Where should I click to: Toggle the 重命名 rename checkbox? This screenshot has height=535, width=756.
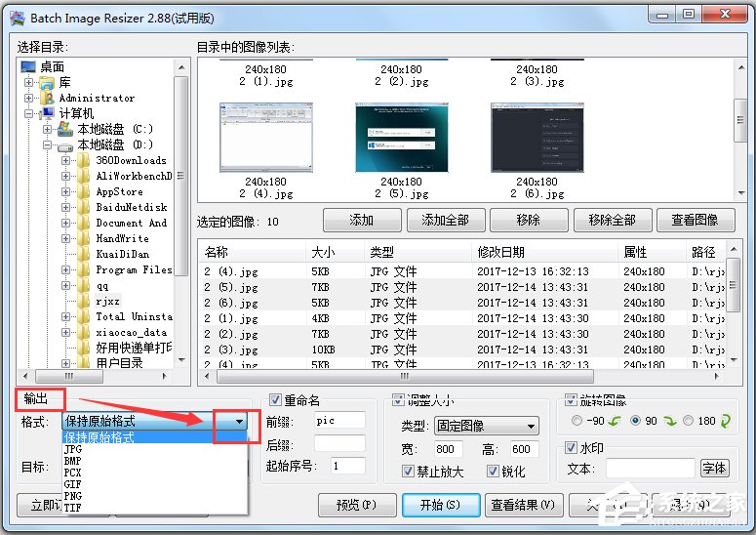(275, 400)
